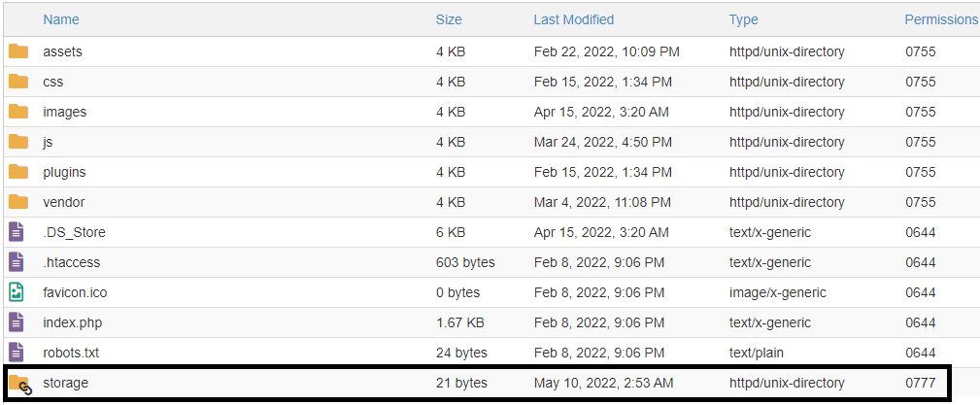
Task: Select the js folder name
Action: coord(49,142)
